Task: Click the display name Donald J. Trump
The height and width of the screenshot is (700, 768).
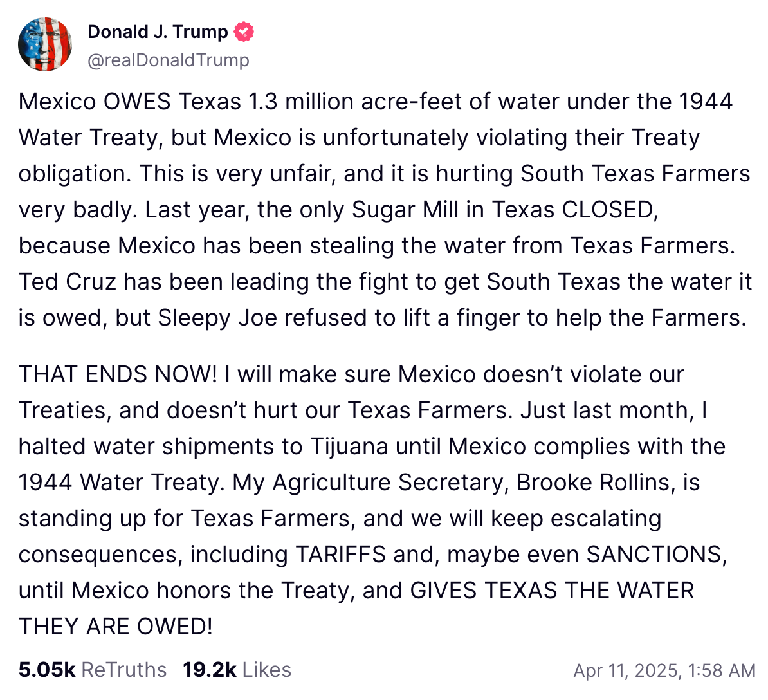Action: (158, 31)
